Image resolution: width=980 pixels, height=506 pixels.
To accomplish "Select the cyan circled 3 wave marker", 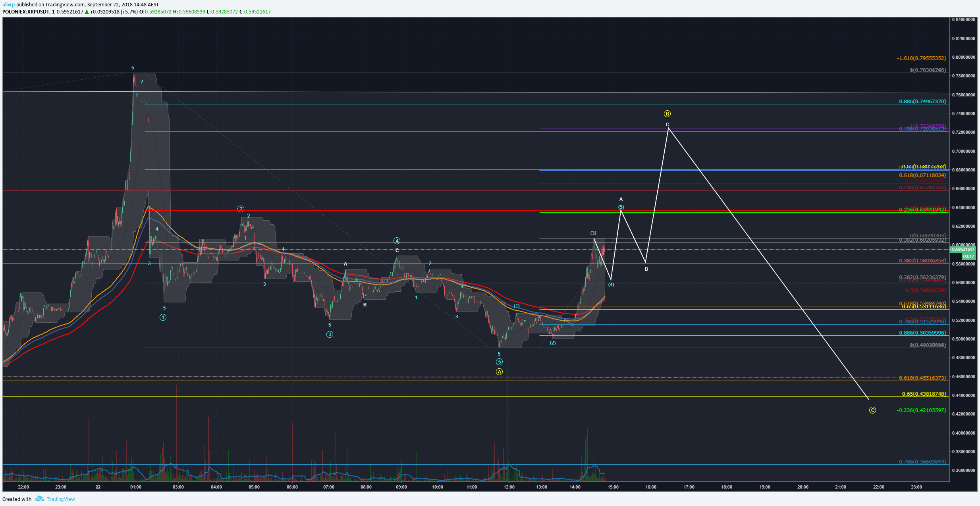I will [x=330, y=335].
